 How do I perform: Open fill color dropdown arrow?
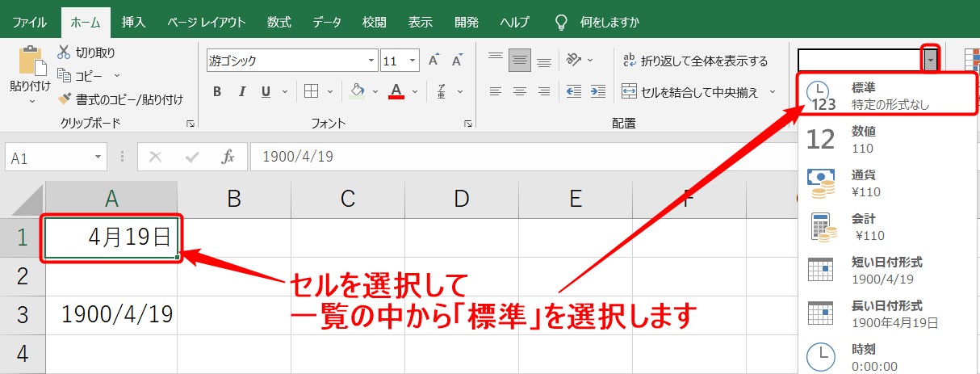(x=374, y=91)
